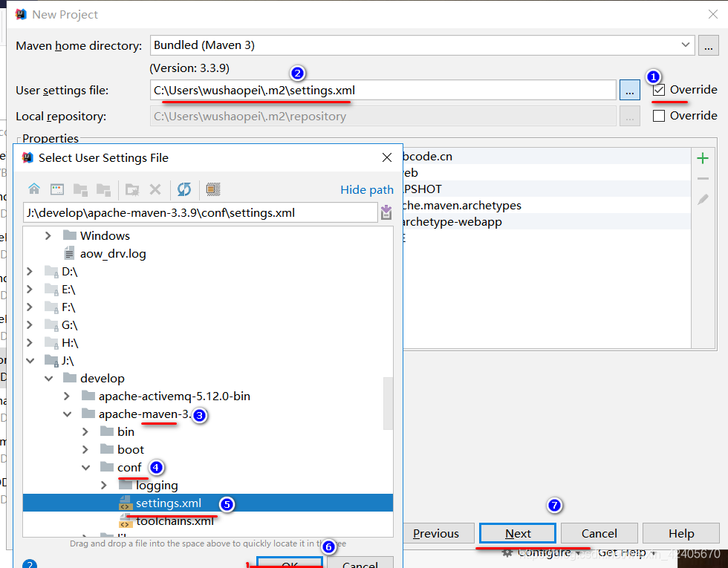Screen dimensions: 728x568
Task: Expand the Windows folder
Action: (x=48, y=236)
